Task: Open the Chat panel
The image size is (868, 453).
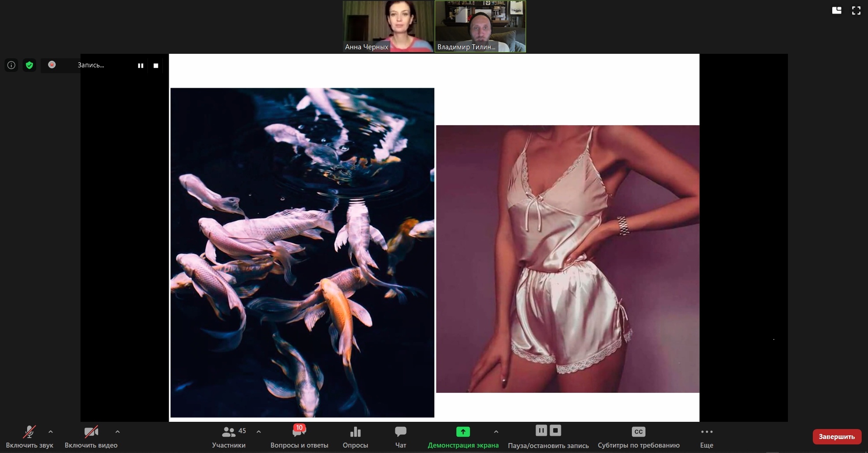Action: pyautogui.click(x=400, y=432)
